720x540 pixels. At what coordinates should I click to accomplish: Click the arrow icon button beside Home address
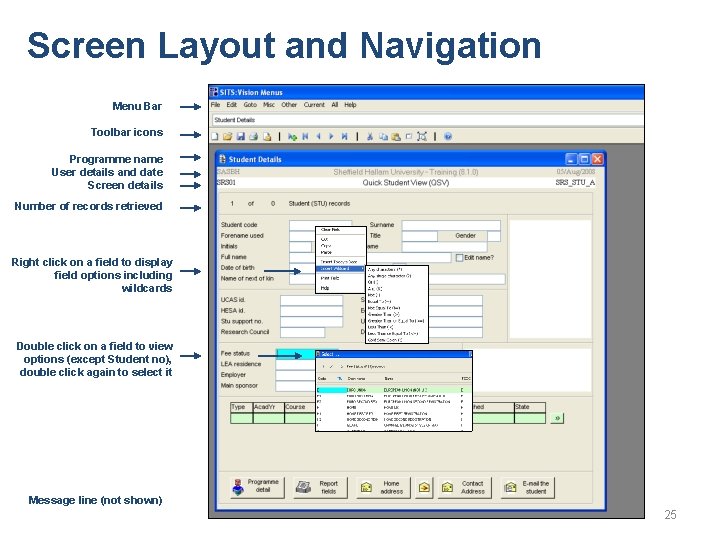(424, 487)
